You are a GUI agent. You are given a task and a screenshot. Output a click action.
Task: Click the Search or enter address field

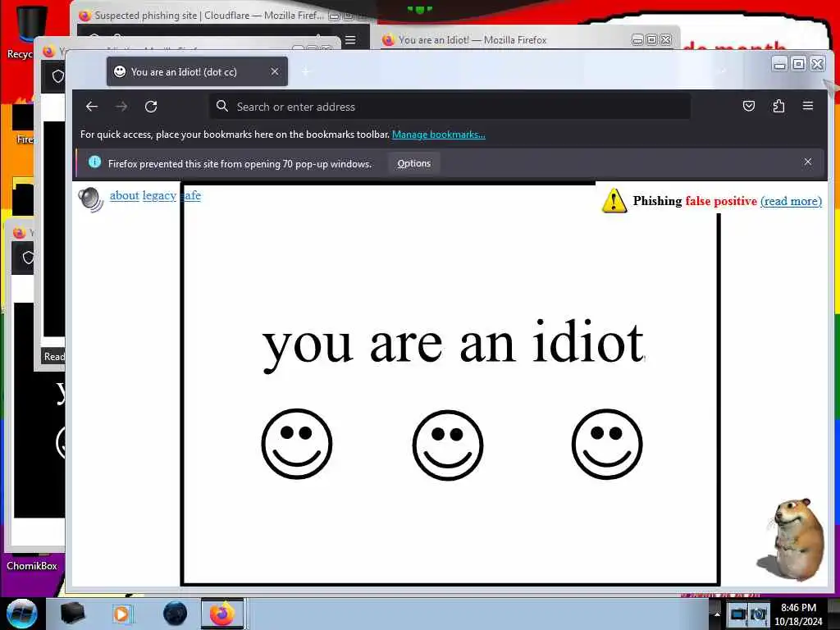tap(450, 107)
